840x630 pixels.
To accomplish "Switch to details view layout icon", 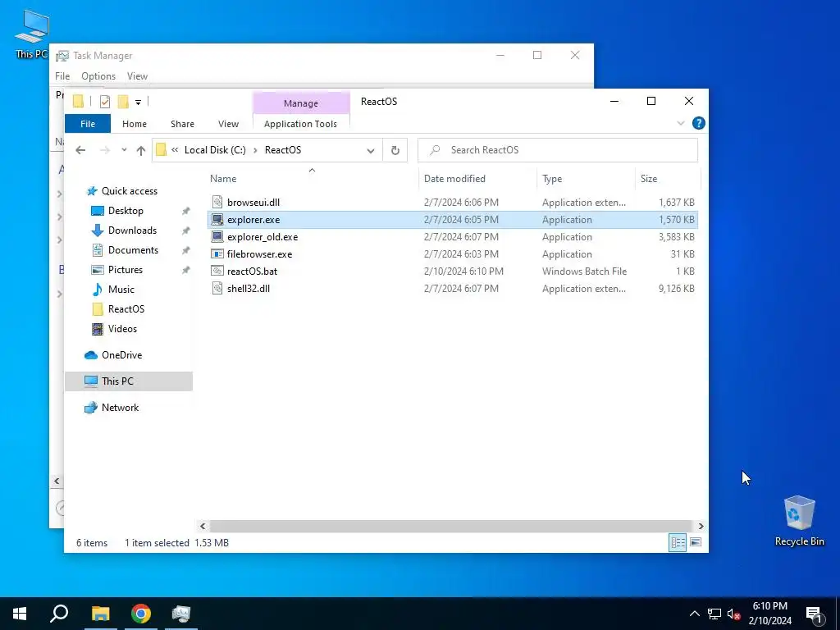I will [678, 542].
